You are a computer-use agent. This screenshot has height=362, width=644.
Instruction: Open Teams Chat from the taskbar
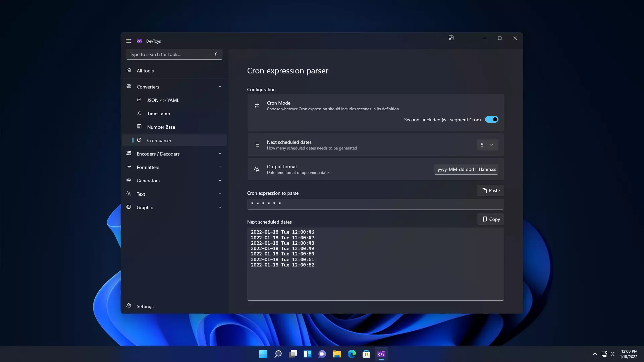(x=322, y=354)
